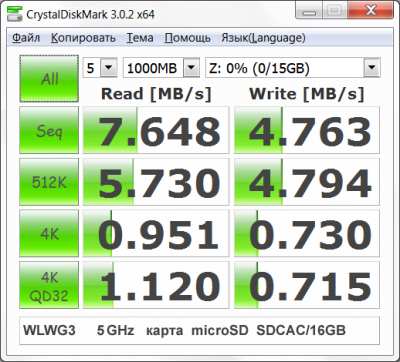The image size is (400, 362).
Task: Open the Файл menu
Action: click(x=26, y=38)
